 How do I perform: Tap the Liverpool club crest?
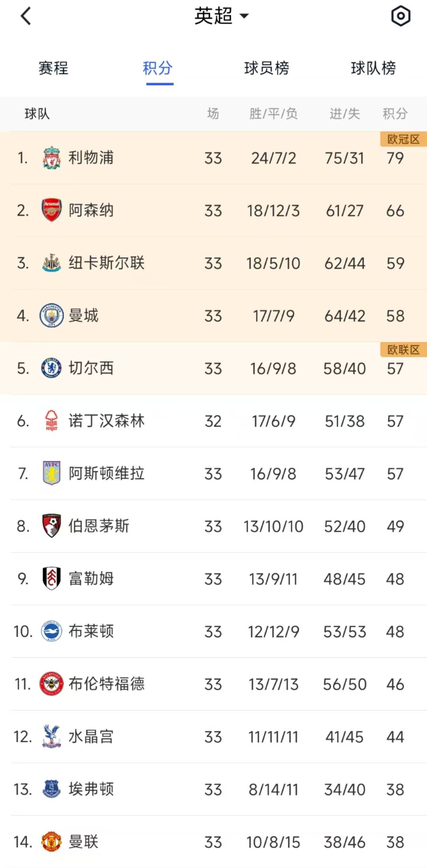click(51, 158)
